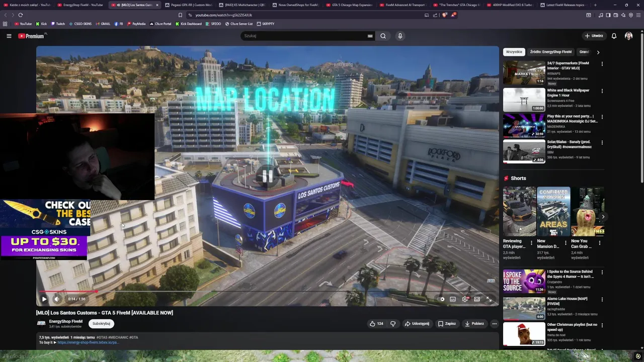Viewport: 644px width, 362px height.
Task: Toggle the browser sidebar panel
Action: click(x=608, y=15)
